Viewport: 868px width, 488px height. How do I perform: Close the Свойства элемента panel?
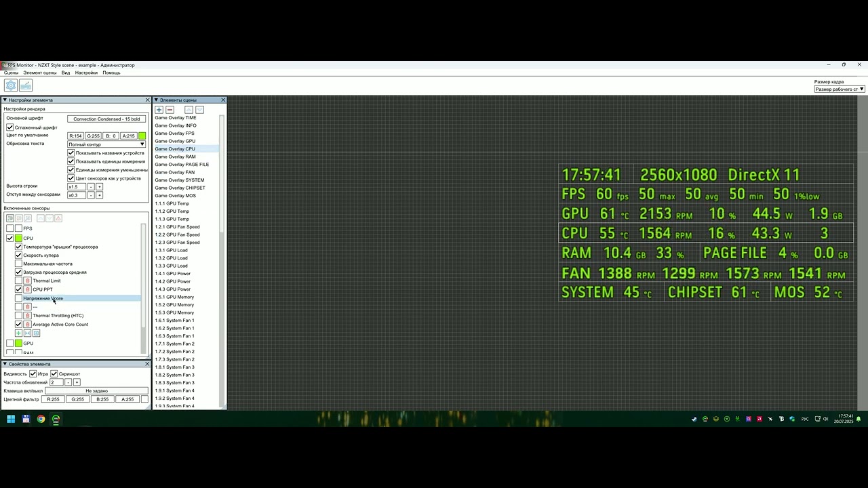[x=147, y=364]
